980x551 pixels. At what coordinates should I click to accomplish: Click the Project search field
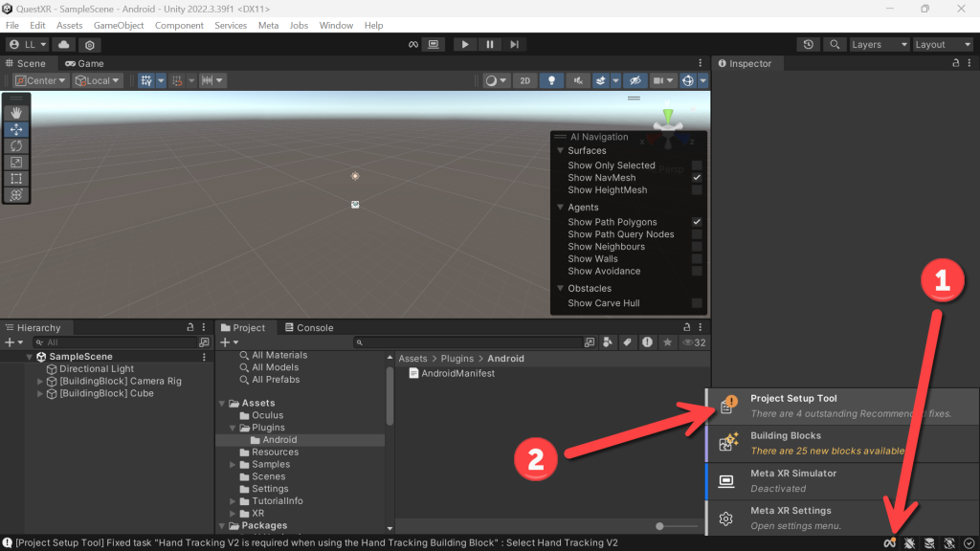point(467,342)
